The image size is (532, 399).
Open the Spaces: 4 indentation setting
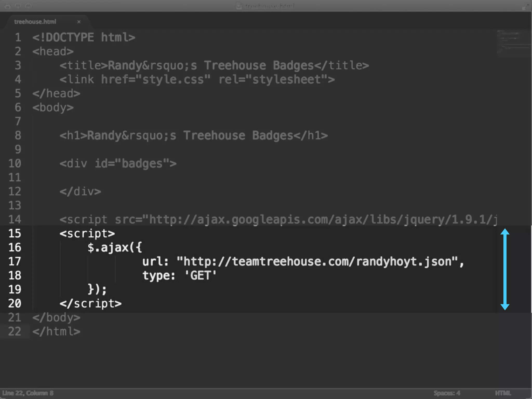[447, 393]
